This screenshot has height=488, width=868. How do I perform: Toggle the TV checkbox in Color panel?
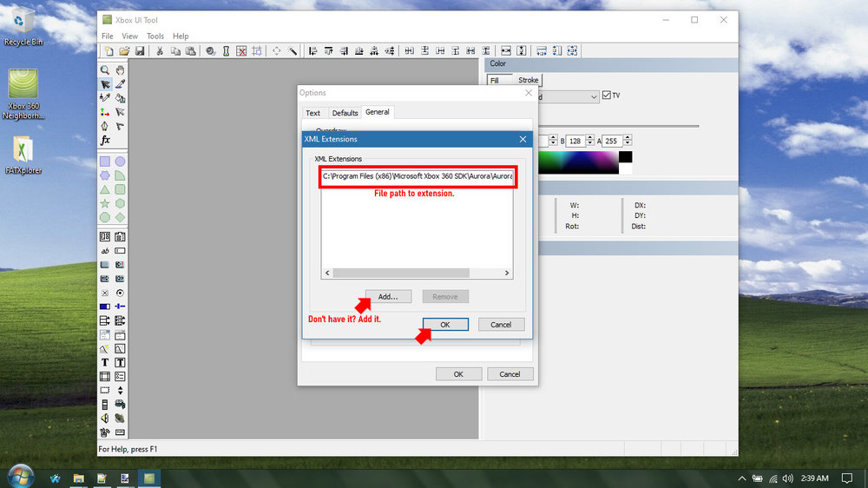pos(607,96)
